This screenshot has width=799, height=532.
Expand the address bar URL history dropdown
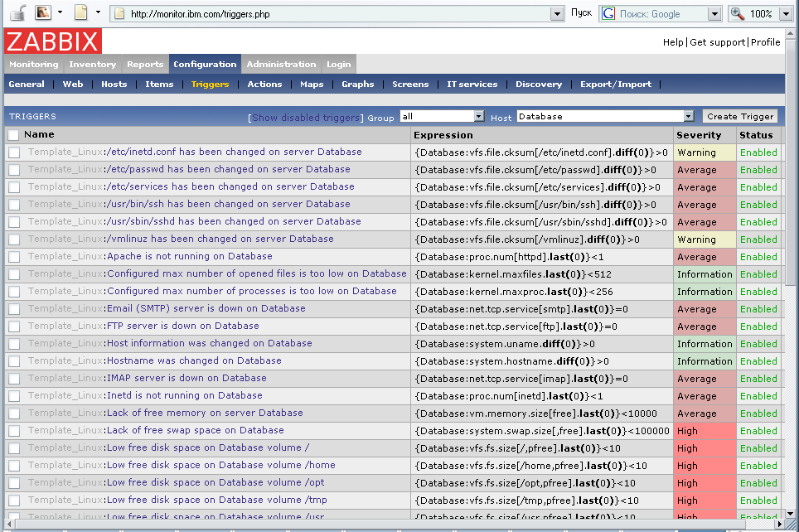point(557,14)
